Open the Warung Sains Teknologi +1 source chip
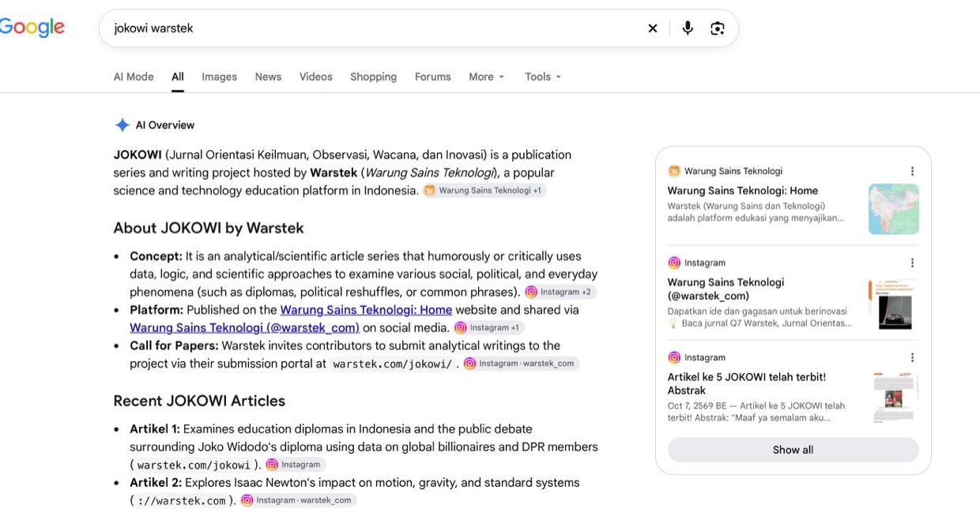 point(484,190)
